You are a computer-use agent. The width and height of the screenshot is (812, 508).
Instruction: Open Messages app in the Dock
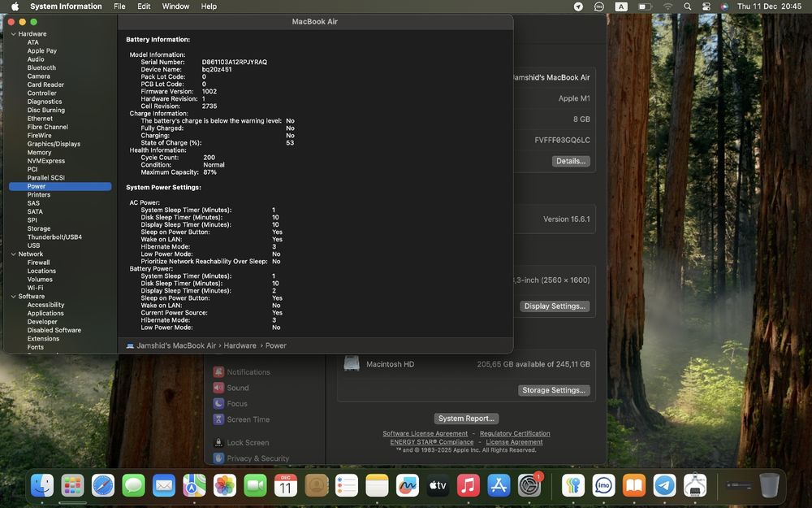[134, 486]
